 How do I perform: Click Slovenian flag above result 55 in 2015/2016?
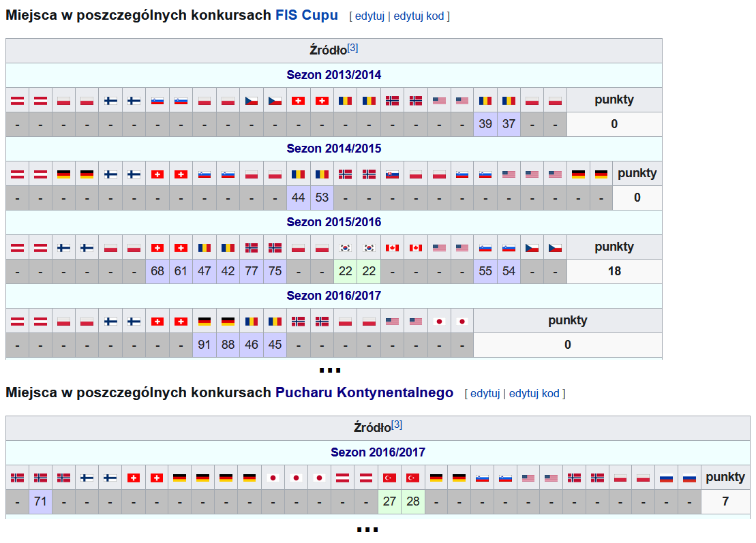coord(485,248)
